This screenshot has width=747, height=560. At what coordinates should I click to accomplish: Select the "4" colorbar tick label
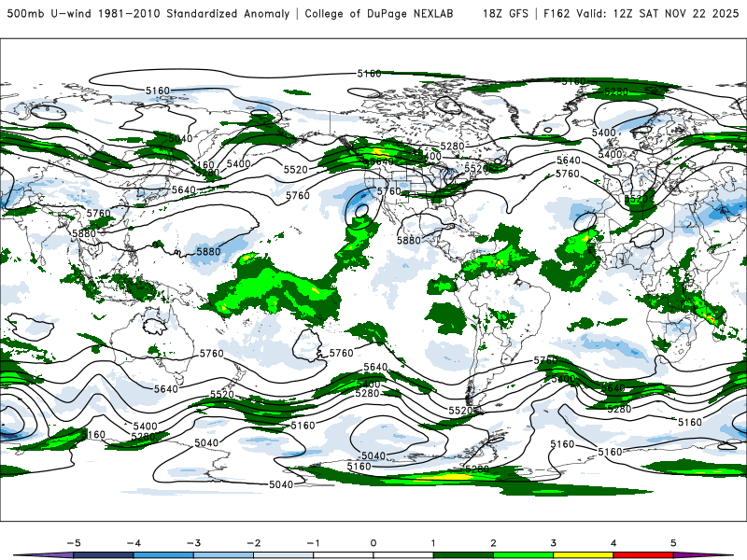click(613, 543)
